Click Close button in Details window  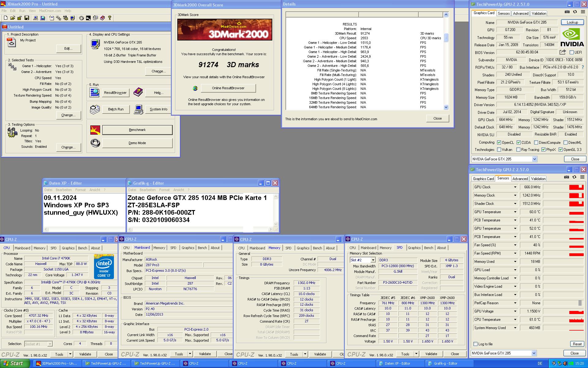(x=437, y=118)
